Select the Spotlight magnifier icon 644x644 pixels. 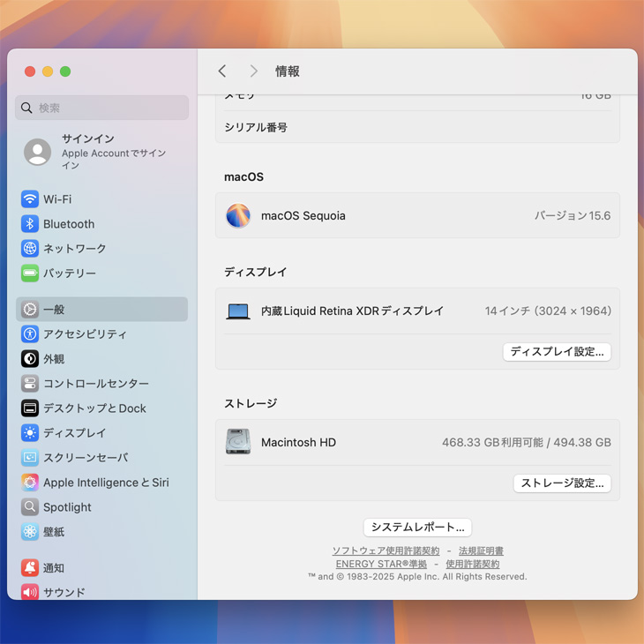click(x=30, y=507)
